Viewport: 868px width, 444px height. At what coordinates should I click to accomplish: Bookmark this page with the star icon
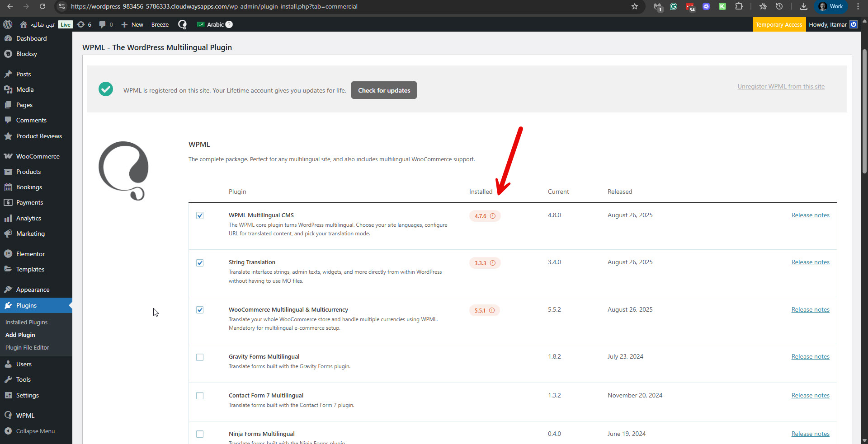coord(635,6)
